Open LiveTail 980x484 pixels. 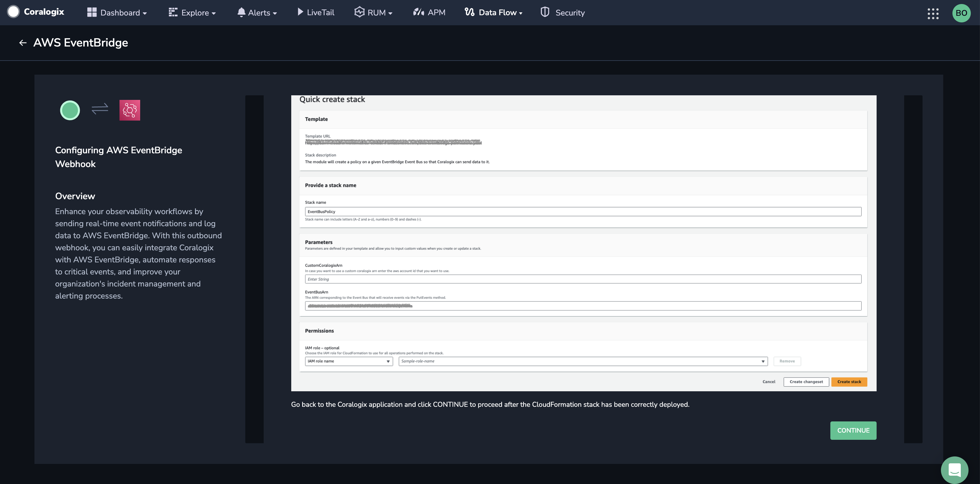(x=316, y=13)
